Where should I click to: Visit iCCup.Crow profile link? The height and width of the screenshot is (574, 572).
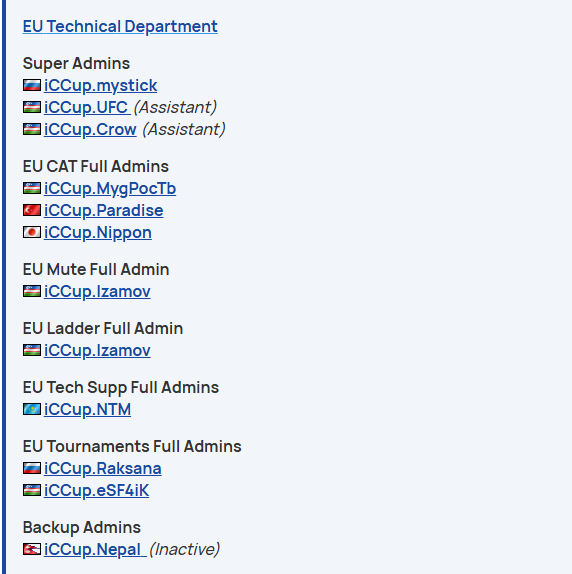click(90, 129)
